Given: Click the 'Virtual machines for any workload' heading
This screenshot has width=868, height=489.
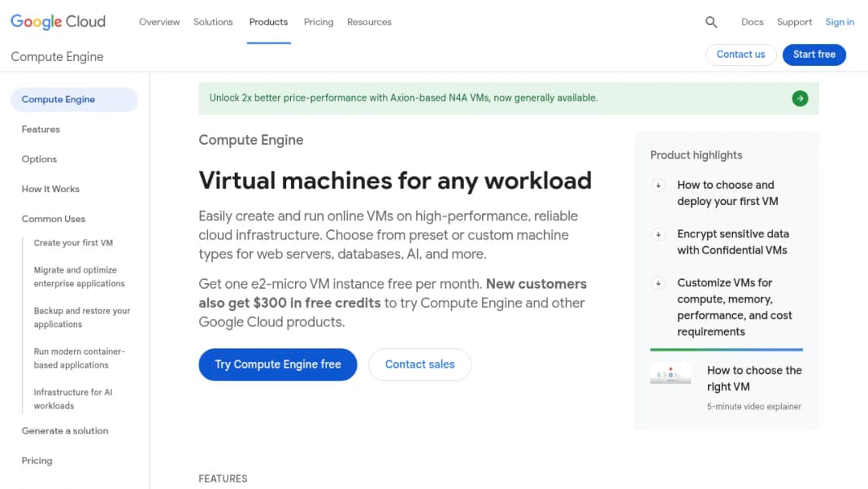Looking at the screenshot, I should (395, 181).
